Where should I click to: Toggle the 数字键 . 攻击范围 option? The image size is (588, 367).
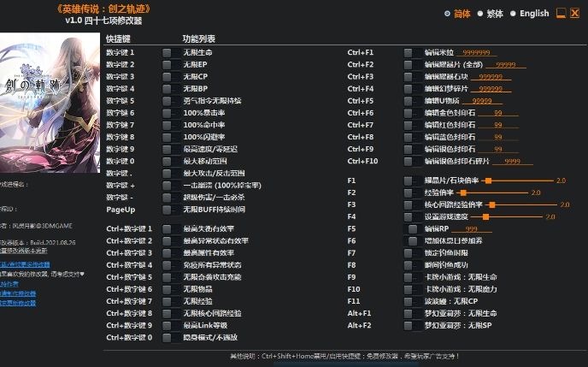point(171,174)
